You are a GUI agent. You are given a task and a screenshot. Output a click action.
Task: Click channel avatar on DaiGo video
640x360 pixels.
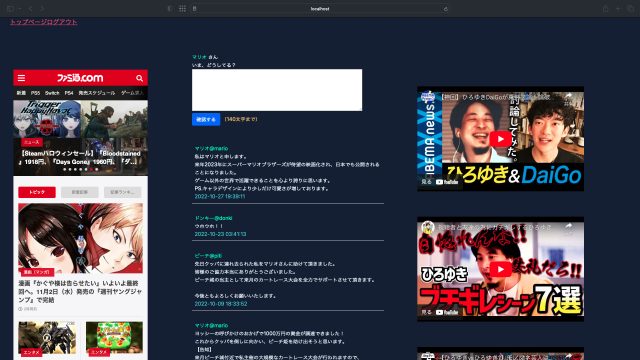click(428, 97)
